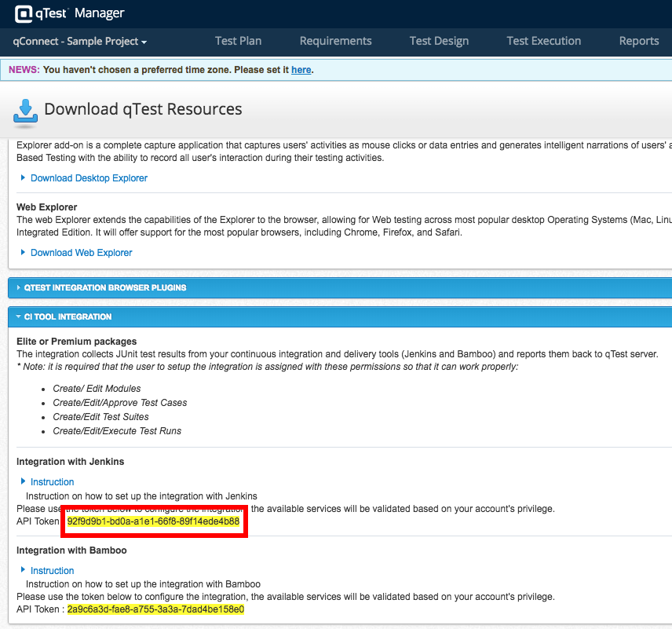
Task: Switch to the Requirements tab
Action: click(335, 41)
